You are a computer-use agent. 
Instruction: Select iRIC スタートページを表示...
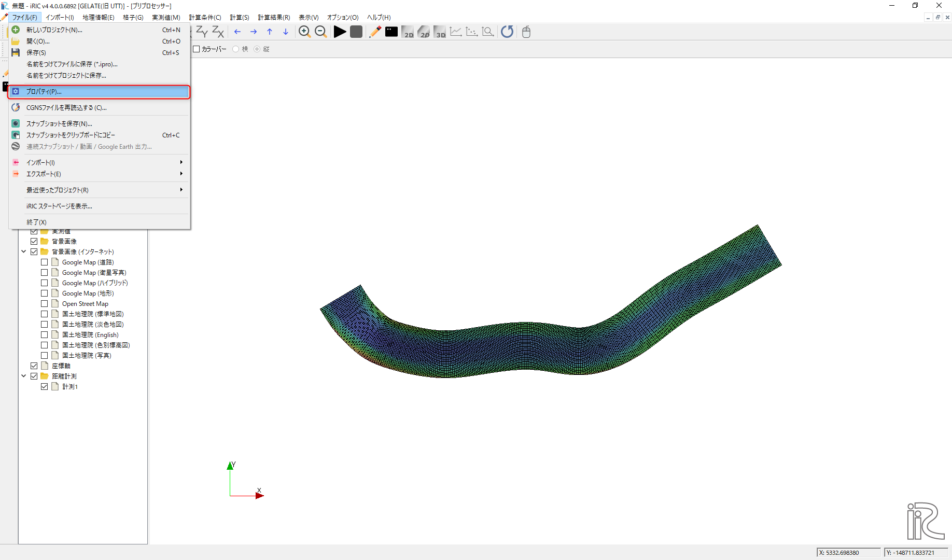tap(100, 206)
